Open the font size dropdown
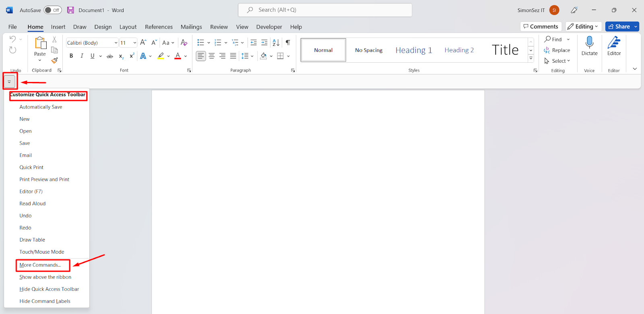 point(134,43)
